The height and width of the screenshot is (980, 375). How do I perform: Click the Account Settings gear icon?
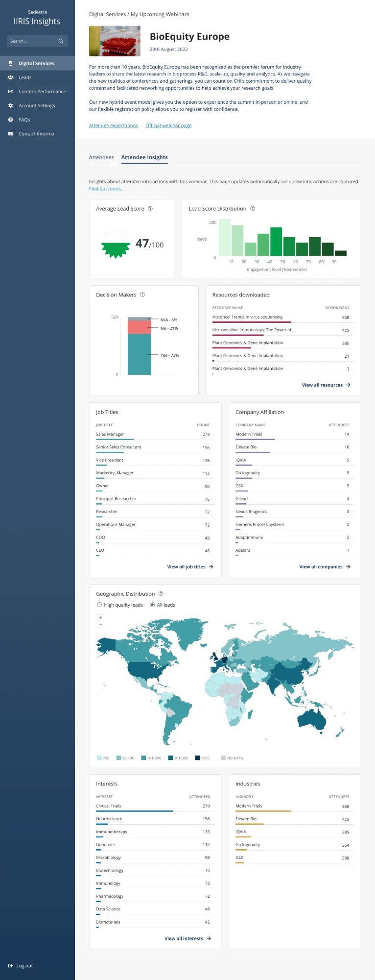click(x=10, y=105)
